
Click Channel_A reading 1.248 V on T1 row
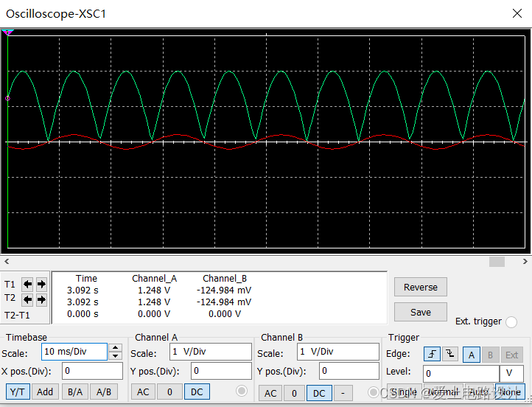coord(154,291)
